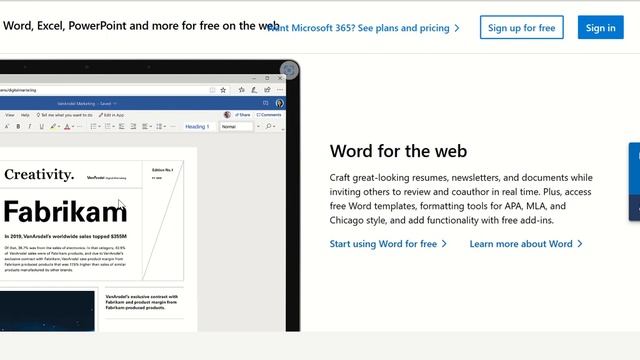Click the icon left of header profile avatar

click(x=265, y=103)
